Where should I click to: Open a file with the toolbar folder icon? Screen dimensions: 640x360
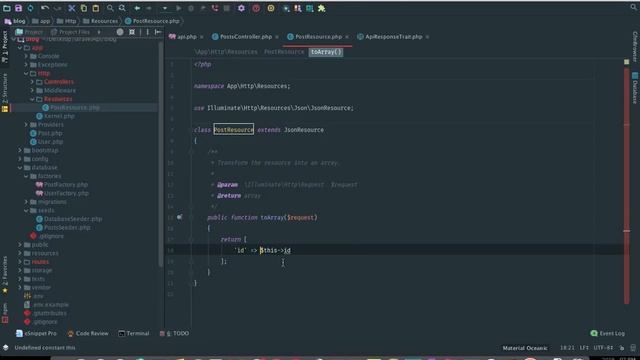7,8
